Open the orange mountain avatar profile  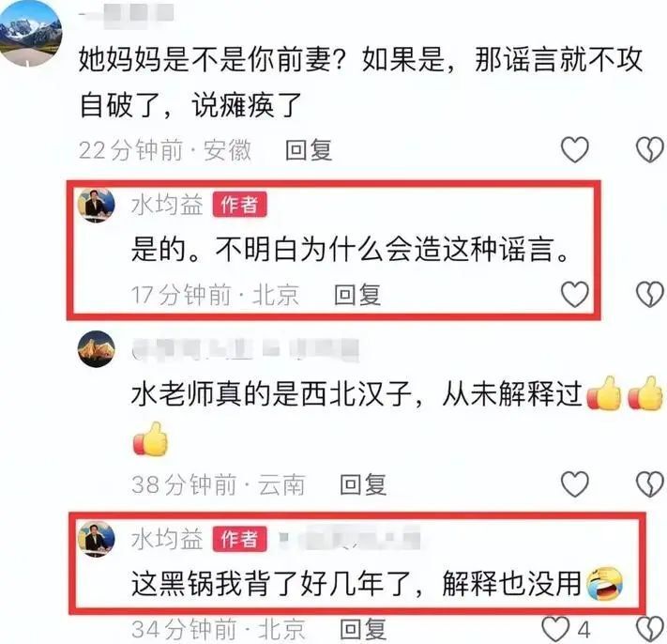point(97,349)
